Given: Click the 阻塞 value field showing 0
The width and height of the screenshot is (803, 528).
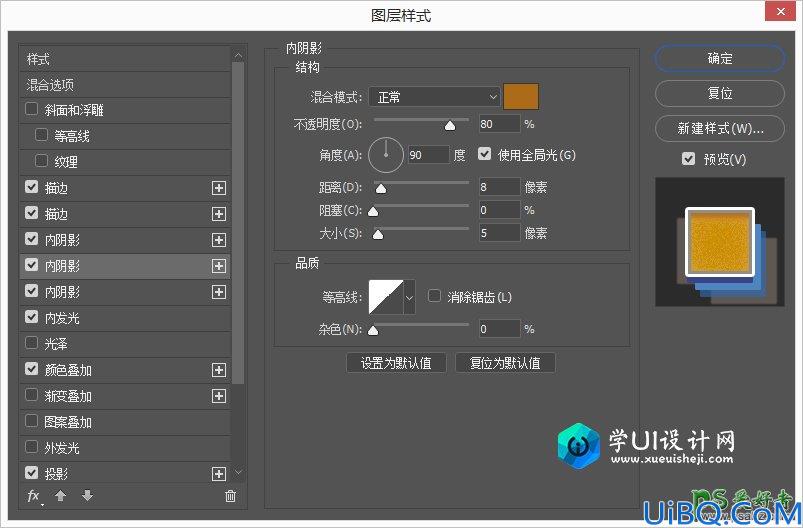Looking at the screenshot, I should (499, 210).
